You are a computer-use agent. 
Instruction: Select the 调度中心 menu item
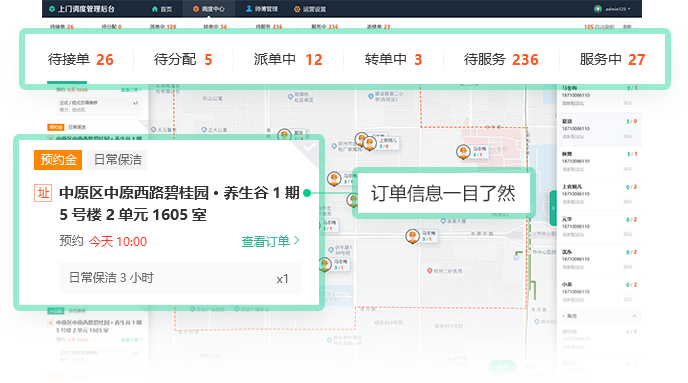coord(209,9)
